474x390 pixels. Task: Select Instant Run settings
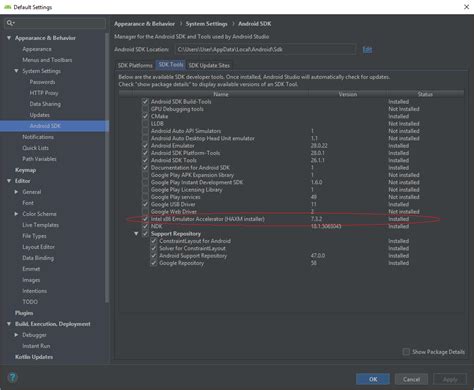pyautogui.click(x=36, y=346)
